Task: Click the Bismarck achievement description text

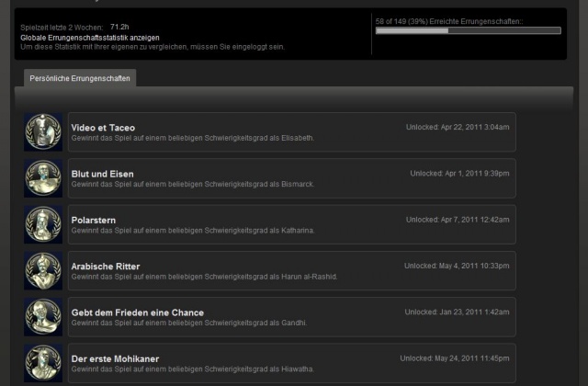Action: click(x=193, y=184)
